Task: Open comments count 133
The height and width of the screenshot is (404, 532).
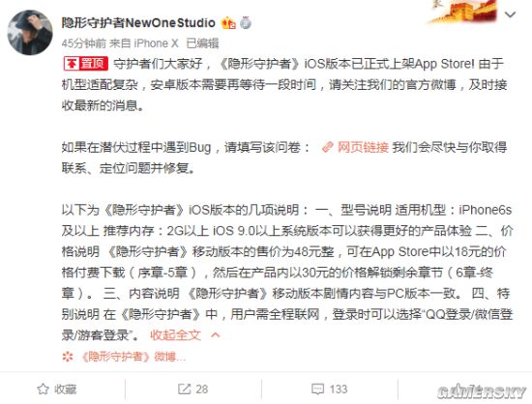Action: [339, 390]
